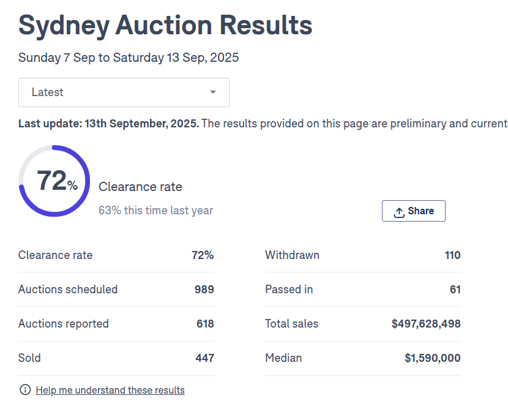Click the Withdrawn count of 110
Screen dimensions: 508x420
pos(452,255)
